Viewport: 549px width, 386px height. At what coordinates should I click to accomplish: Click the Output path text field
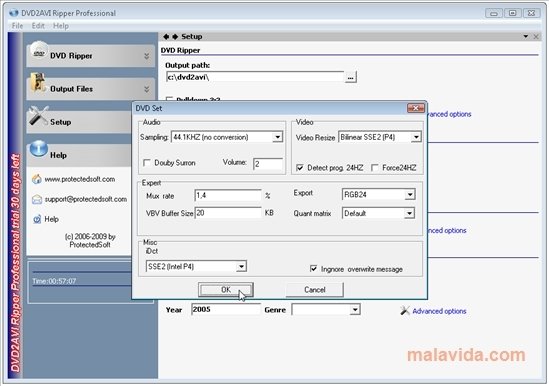(x=255, y=77)
